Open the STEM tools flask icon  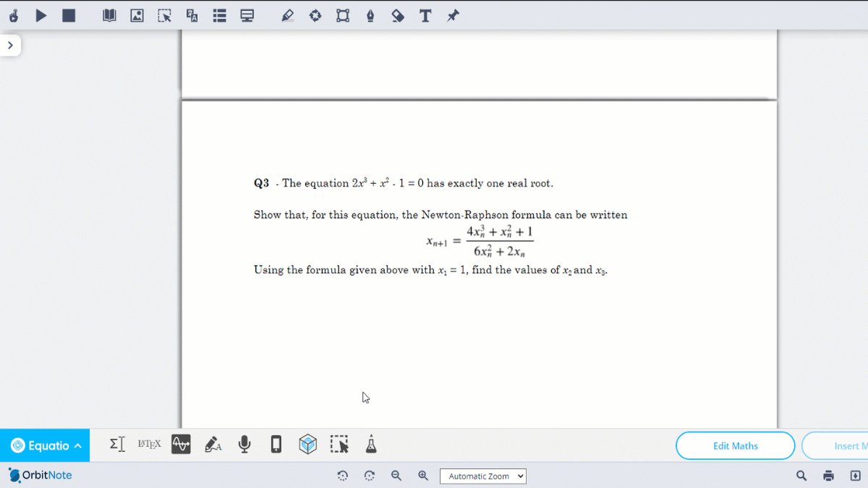(x=371, y=445)
